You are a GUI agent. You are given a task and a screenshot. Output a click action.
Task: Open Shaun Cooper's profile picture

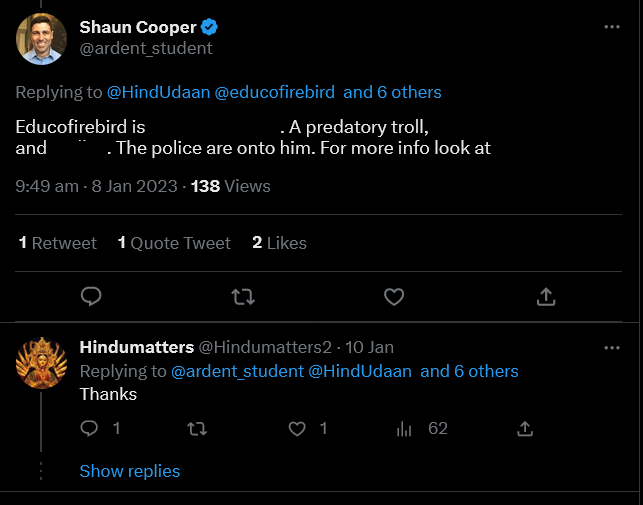[41, 38]
